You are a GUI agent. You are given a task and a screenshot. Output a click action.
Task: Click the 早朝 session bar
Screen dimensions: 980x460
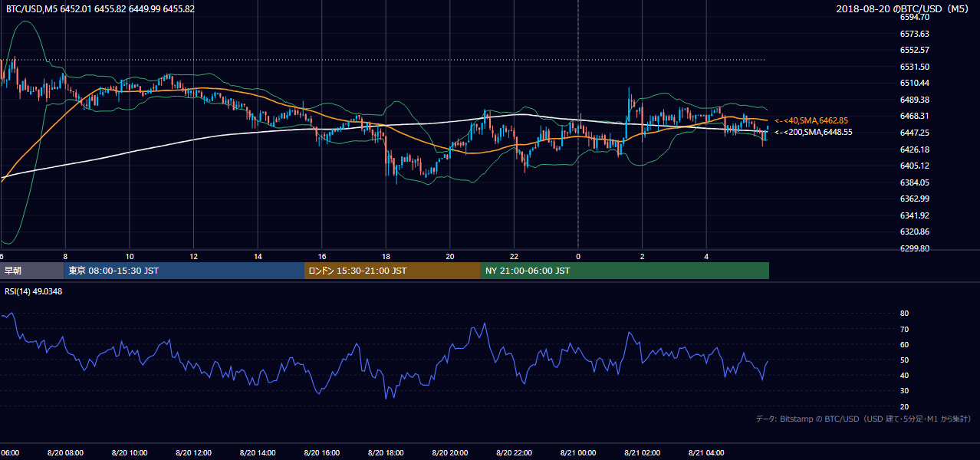(32, 271)
